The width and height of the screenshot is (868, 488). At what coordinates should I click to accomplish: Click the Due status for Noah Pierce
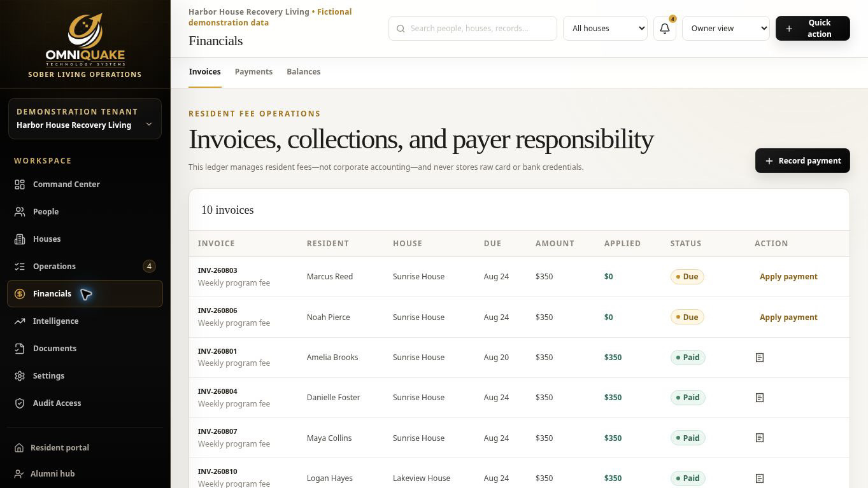[x=687, y=317]
